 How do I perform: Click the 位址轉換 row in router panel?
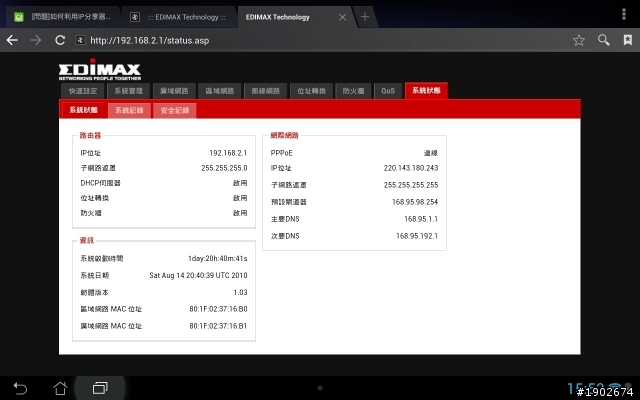pos(164,198)
